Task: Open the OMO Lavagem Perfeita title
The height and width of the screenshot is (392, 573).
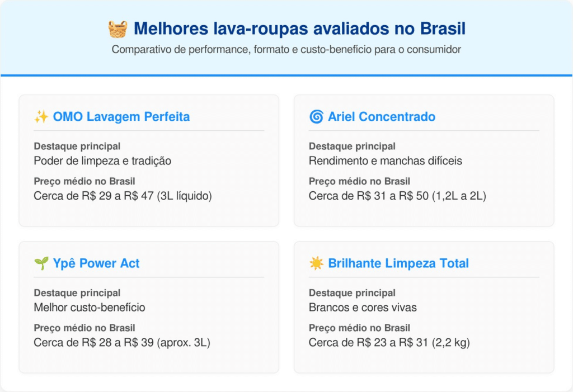Action: tap(121, 117)
